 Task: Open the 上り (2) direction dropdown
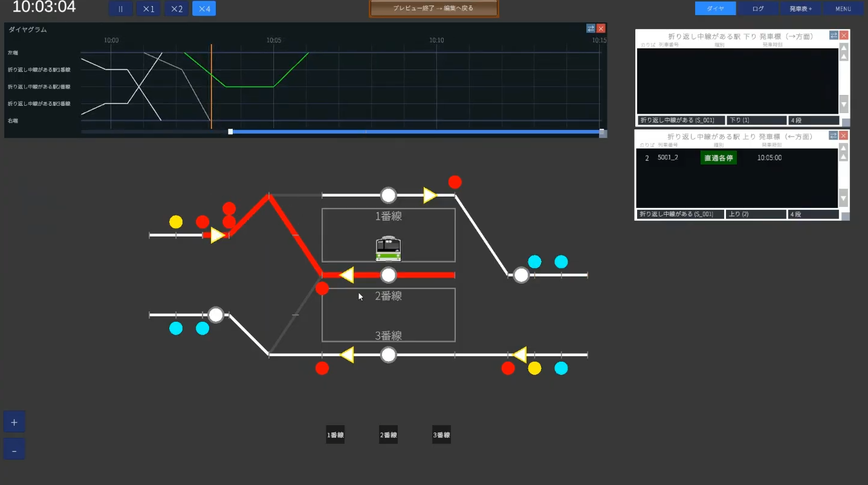point(756,214)
